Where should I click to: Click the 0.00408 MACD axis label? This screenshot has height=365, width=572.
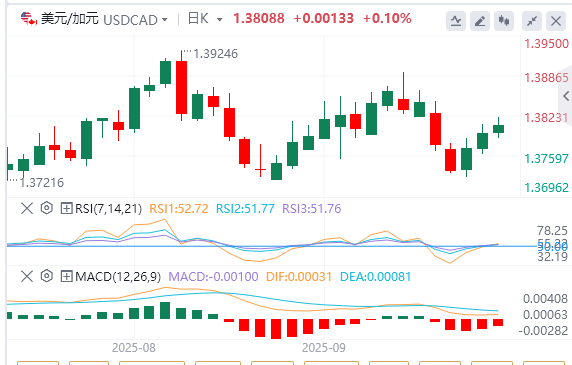point(546,299)
